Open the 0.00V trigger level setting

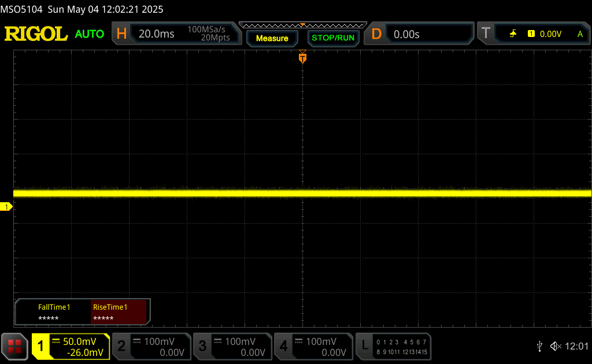pos(550,34)
